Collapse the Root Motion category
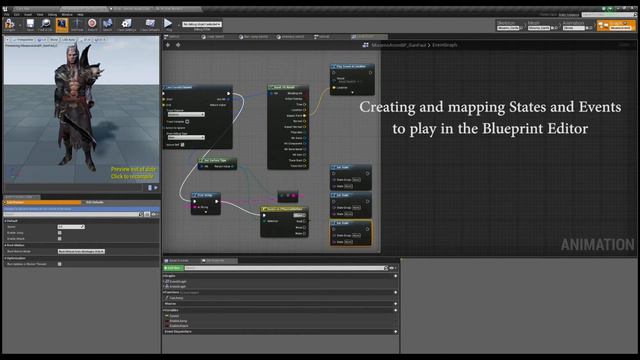This screenshot has width=640, height=360. tap(6, 245)
